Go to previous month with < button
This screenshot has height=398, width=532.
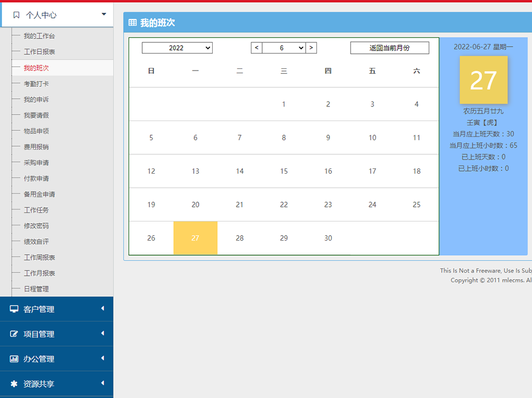pyautogui.click(x=256, y=48)
